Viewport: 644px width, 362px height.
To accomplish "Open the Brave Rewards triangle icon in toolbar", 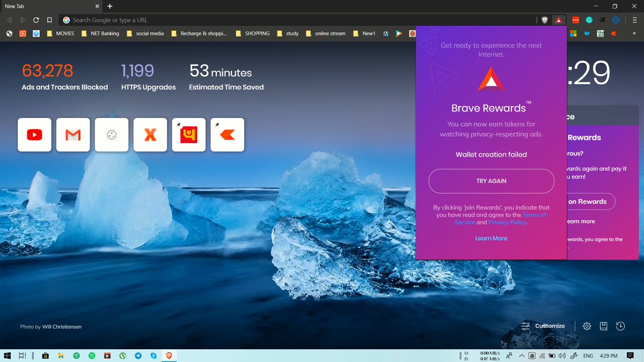I will (558, 20).
